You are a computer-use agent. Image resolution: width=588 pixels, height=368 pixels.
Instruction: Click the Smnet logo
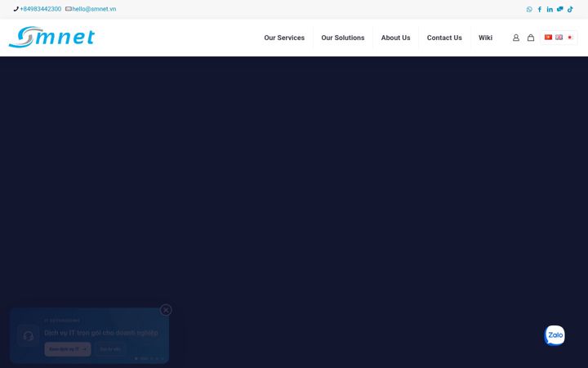pyautogui.click(x=51, y=37)
